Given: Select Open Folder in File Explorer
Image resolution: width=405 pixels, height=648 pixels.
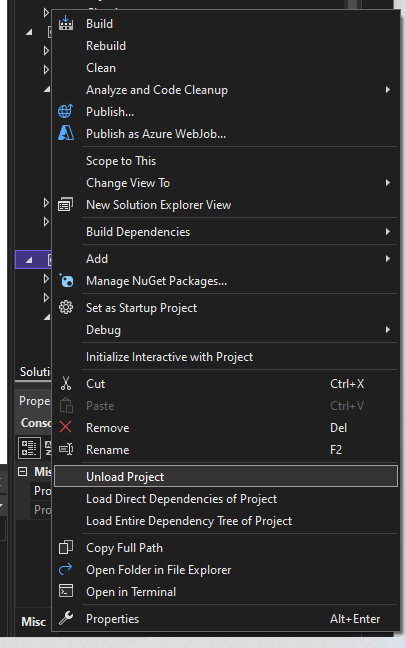Looking at the screenshot, I should (x=226, y=569).
